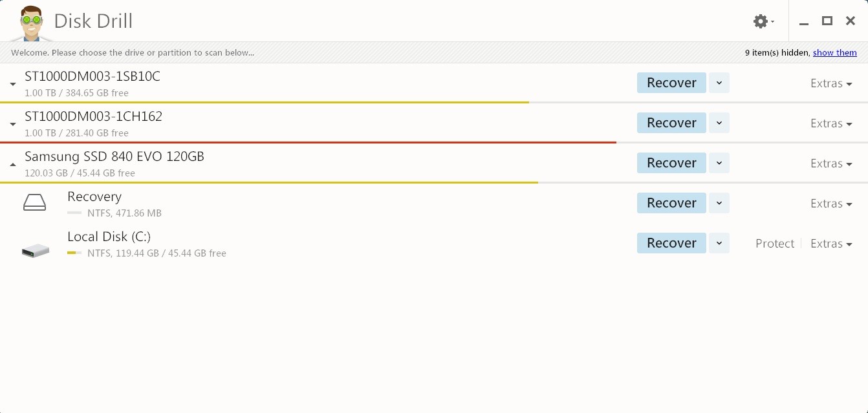The width and height of the screenshot is (868, 413).
Task: Expand the ST1000DM003-1CH162 drive
Action: (13, 124)
